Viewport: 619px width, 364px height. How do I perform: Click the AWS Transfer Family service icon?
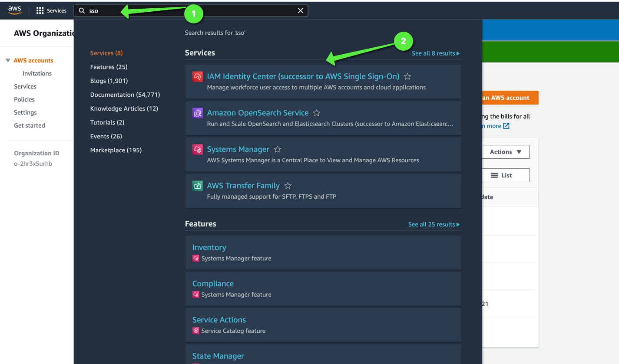tap(198, 186)
